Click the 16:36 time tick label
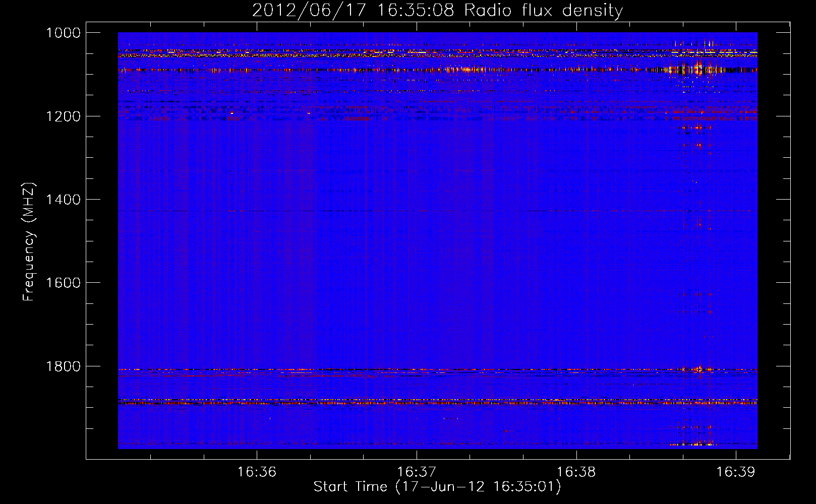This screenshot has height=504, width=816. point(257,472)
